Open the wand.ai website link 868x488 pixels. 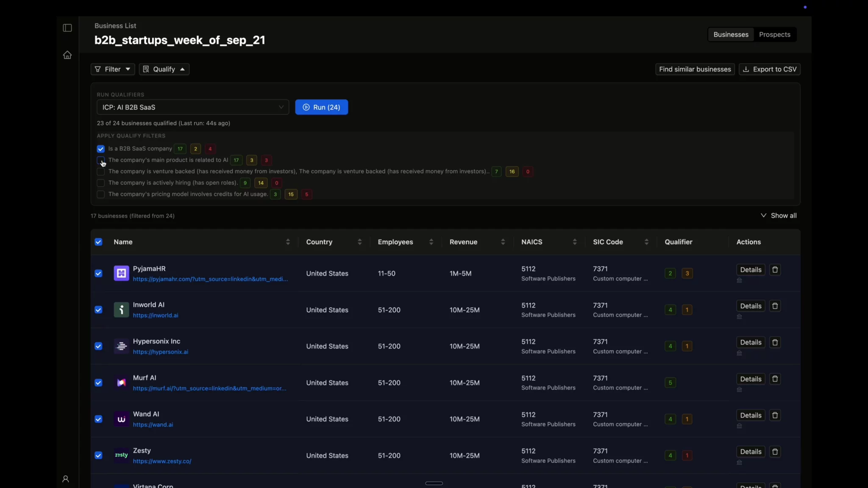[153, 425]
